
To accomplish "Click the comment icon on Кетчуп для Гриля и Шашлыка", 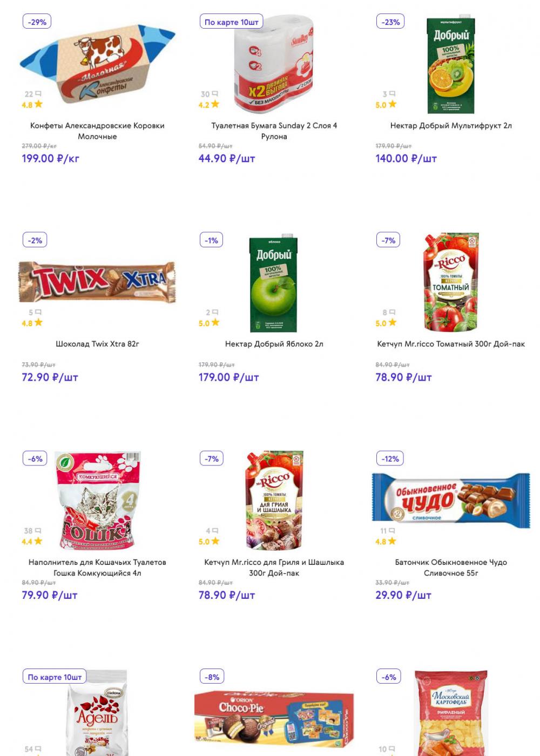I will point(215,530).
